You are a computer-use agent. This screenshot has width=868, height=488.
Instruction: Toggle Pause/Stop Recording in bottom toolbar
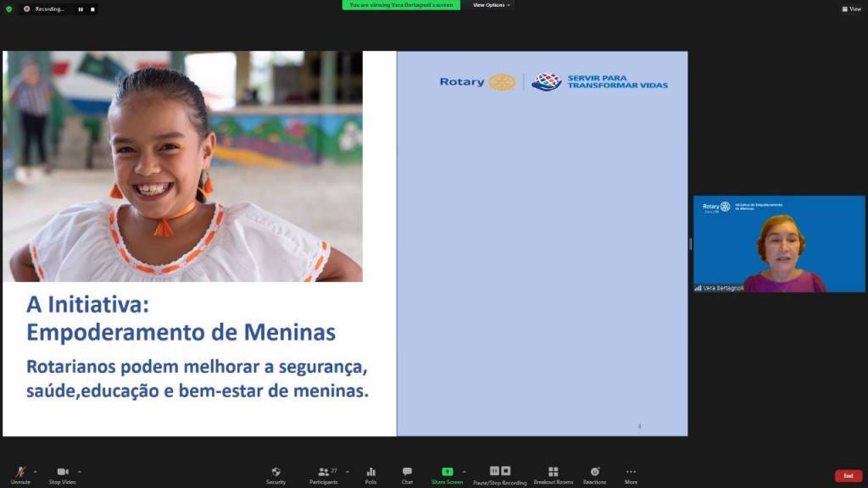tap(499, 474)
